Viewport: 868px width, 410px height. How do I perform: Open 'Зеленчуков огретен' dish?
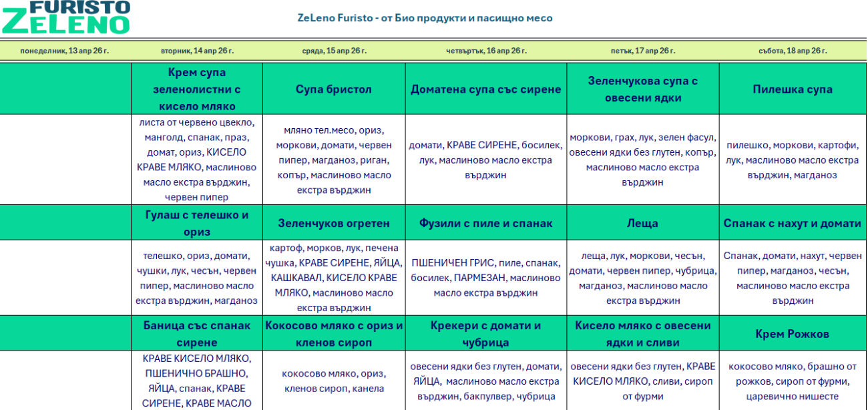point(334,222)
